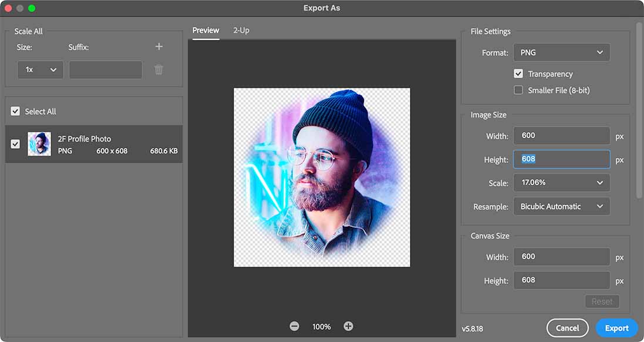
Task: Delete the scale entry using the trash icon
Action: click(159, 69)
